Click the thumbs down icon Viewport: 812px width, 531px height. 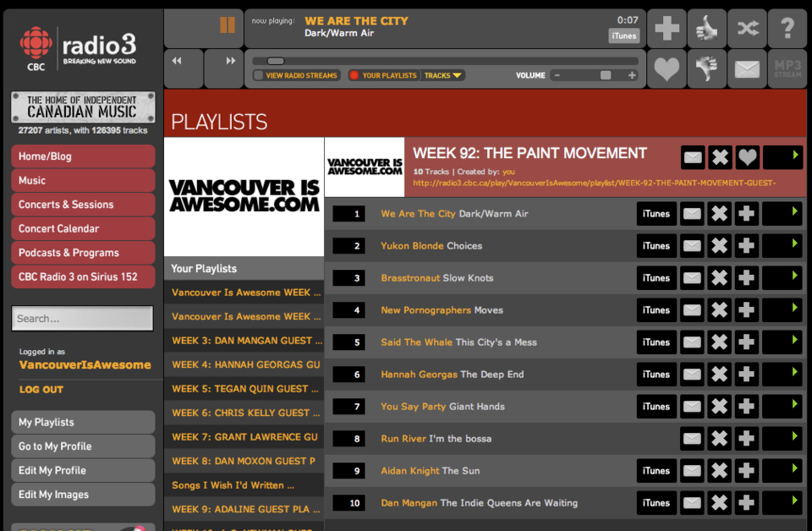[707, 68]
